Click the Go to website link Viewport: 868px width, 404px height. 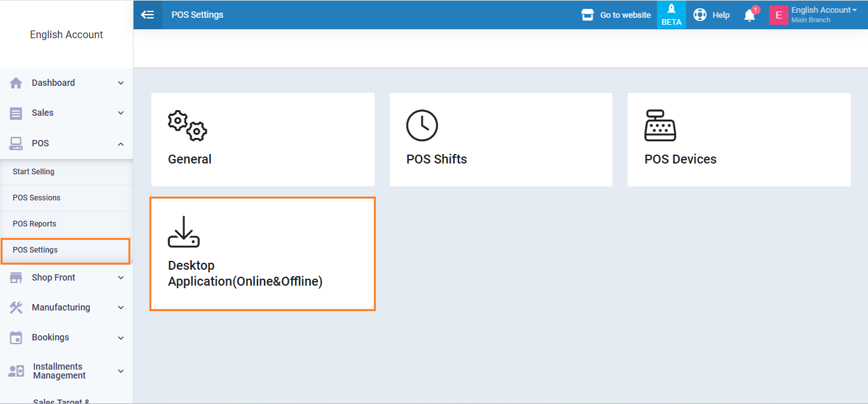[625, 15]
